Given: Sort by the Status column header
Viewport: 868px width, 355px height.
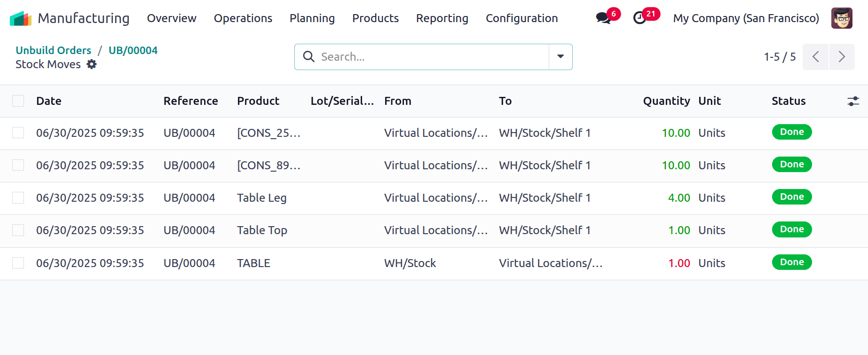Looking at the screenshot, I should coord(789,101).
